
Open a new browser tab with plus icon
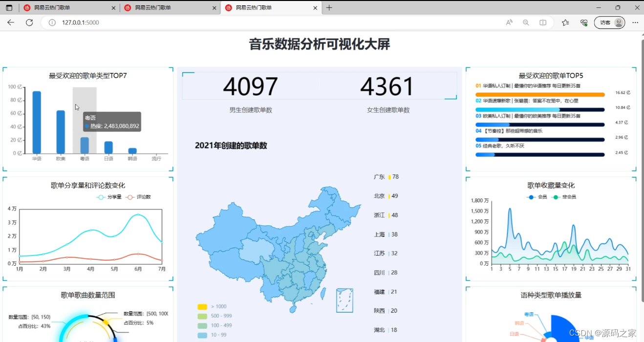(329, 8)
